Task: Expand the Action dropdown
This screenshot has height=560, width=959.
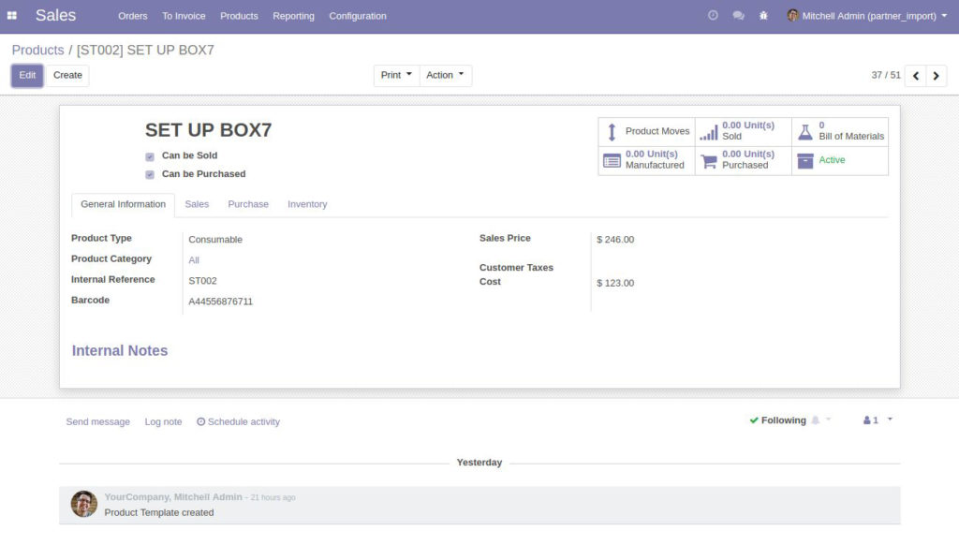Action: tap(445, 75)
